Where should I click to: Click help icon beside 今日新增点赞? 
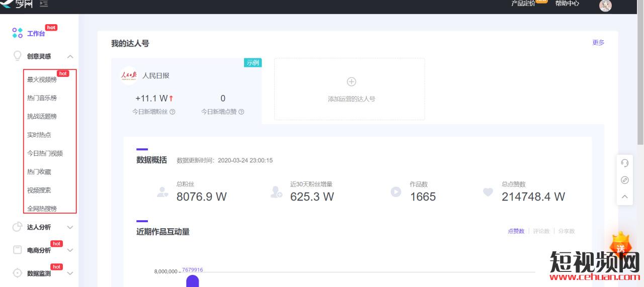(241, 112)
